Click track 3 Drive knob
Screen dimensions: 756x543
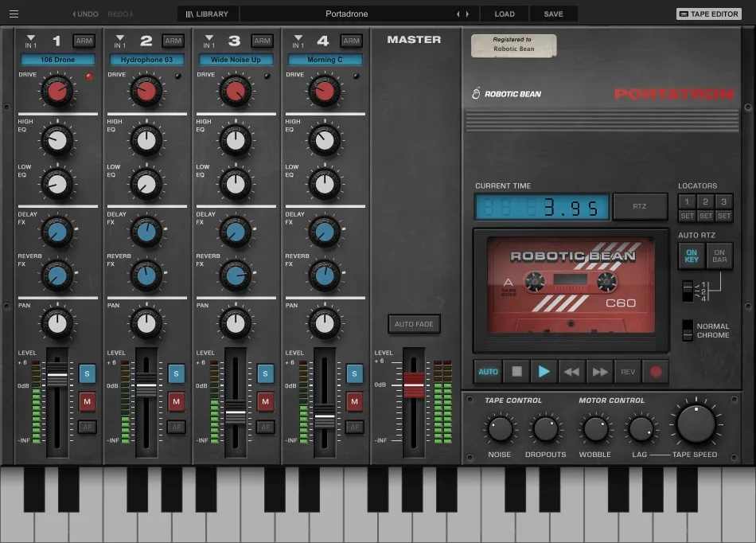coord(236,91)
